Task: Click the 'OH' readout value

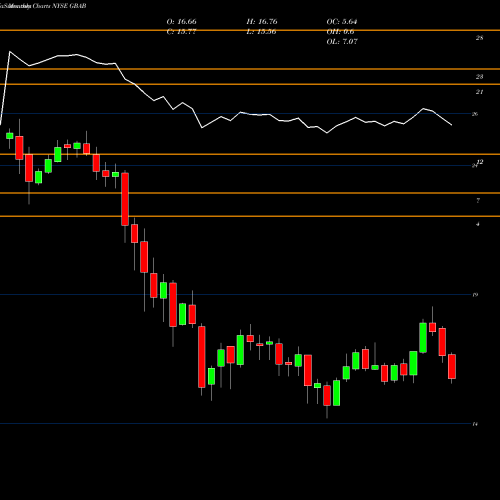Action: click(x=340, y=32)
